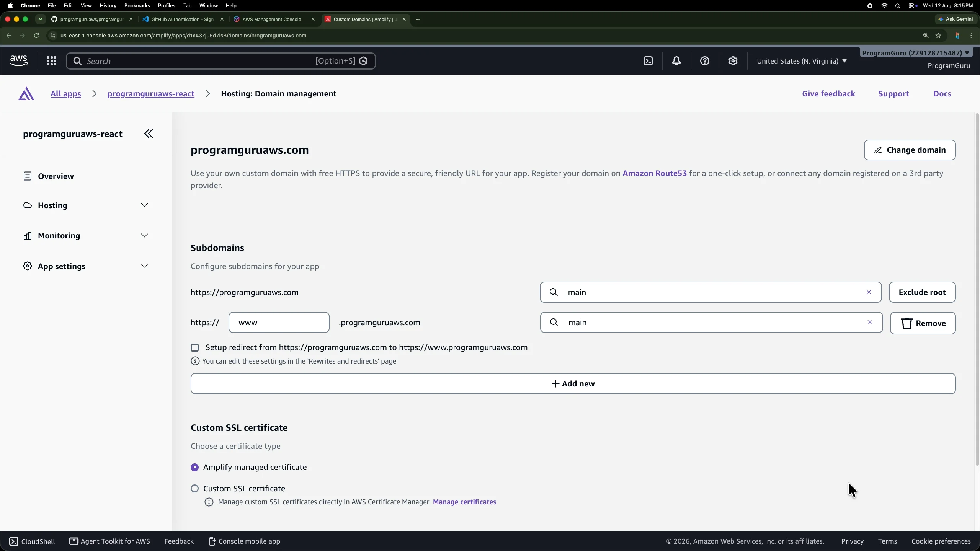Screen dimensions: 980x551
Task: Open Overview in the sidebar
Action: pyautogui.click(x=56, y=176)
